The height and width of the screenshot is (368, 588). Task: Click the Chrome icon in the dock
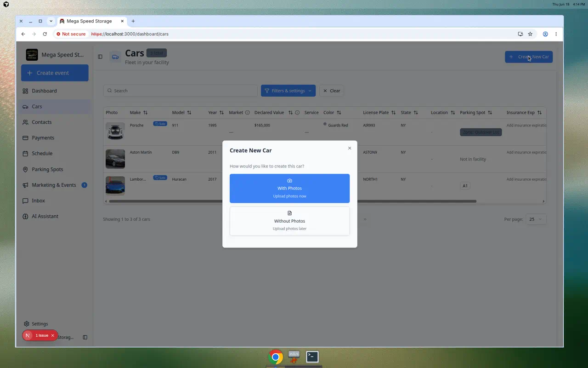(x=276, y=357)
